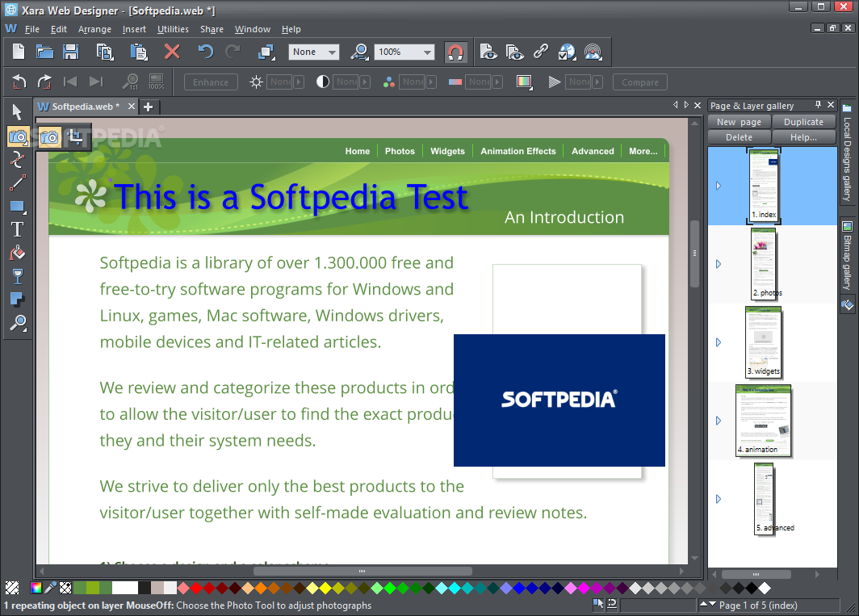Image resolution: width=859 pixels, height=616 pixels.
Task: Select the Selector arrow tool
Action: [17, 111]
